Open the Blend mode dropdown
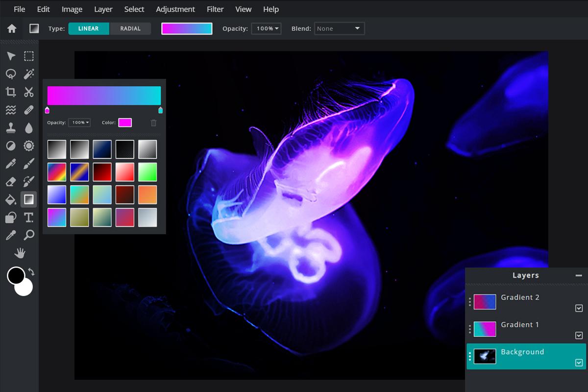The image size is (588, 392). click(340, 28)
